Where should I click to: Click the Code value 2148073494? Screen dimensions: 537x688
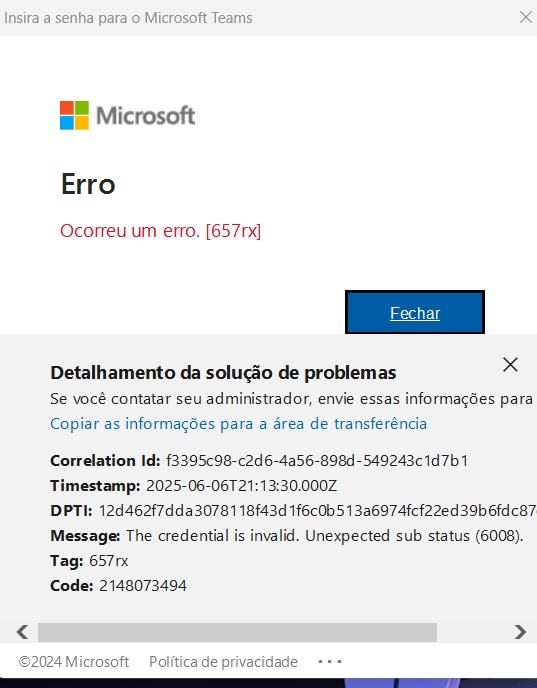point(143,586)
